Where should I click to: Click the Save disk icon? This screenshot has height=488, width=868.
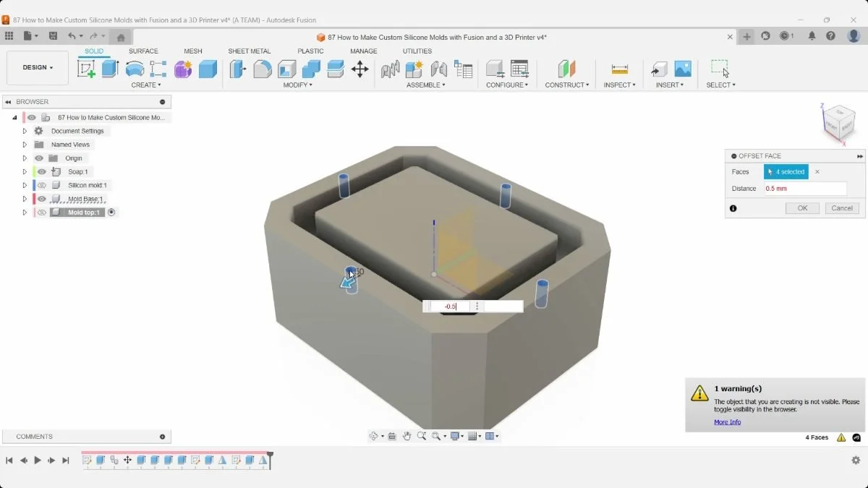point(53,36)
